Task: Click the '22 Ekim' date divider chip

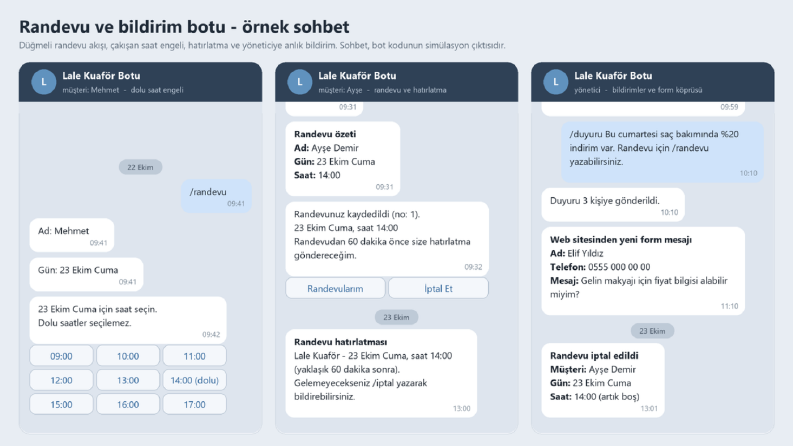Action: click(x=140, y=167)
